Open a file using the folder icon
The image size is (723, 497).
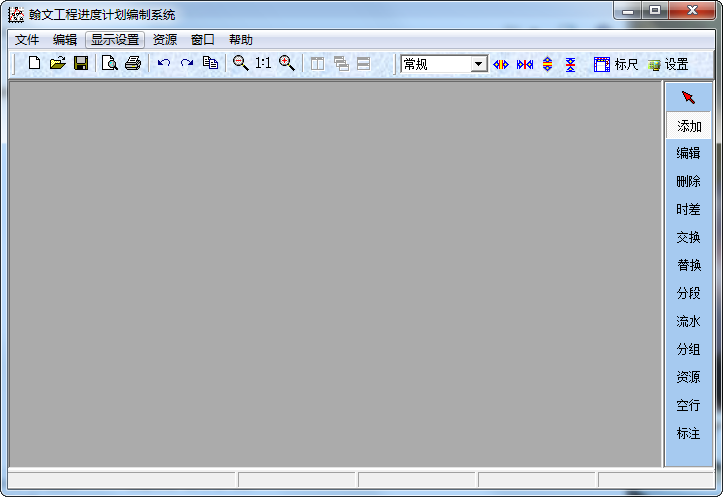[x=58, y=63]
